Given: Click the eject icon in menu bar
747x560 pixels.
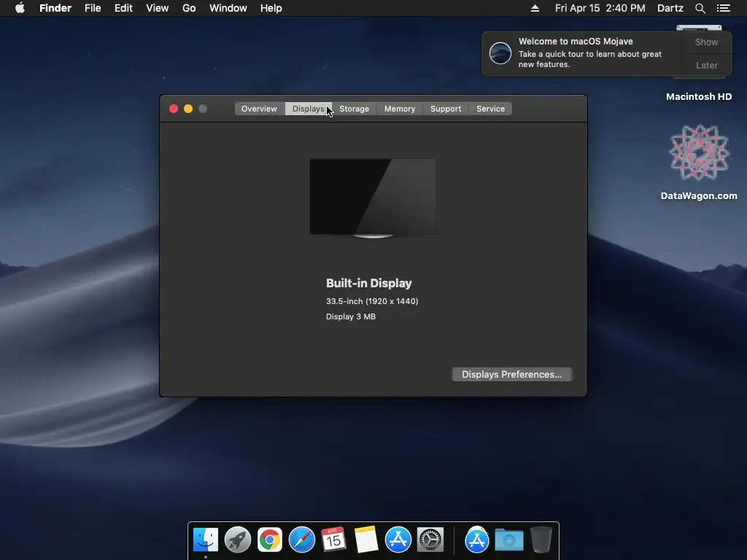Looking at the screenshot, I should tap(535, 8).
